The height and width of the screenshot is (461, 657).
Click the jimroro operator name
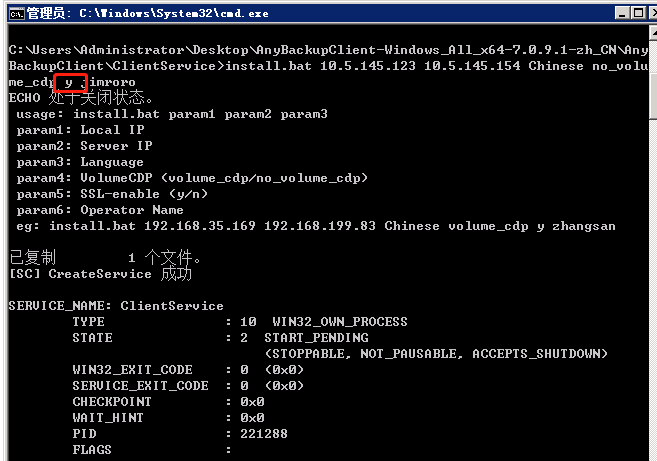point(113,82)
